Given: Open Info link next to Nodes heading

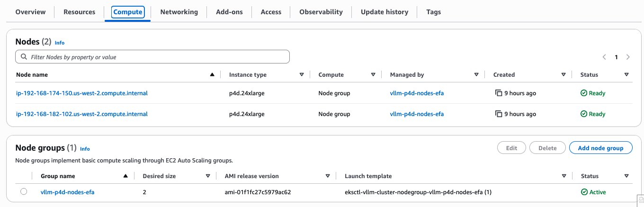Looking at the screenshot, I should click(x=60, y=43).
